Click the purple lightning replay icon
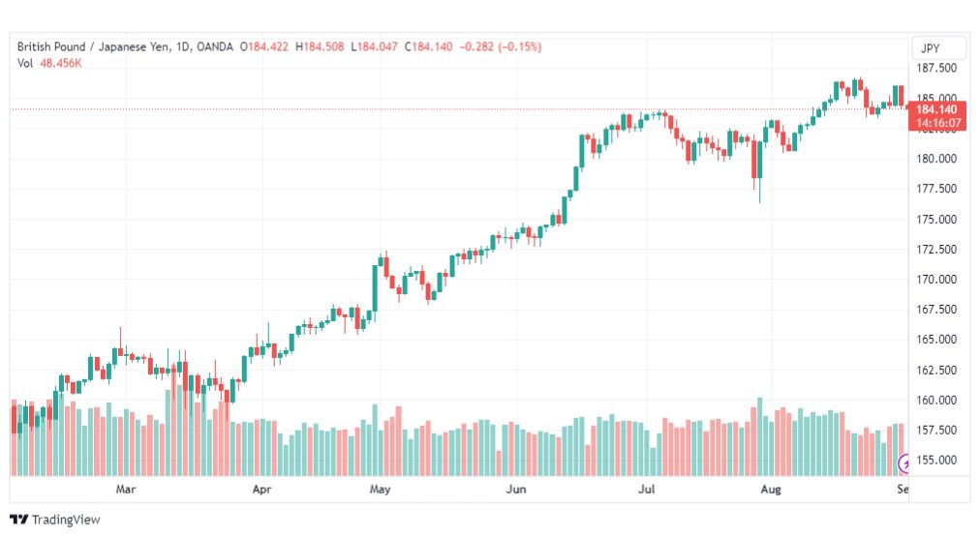 (903, 463)
